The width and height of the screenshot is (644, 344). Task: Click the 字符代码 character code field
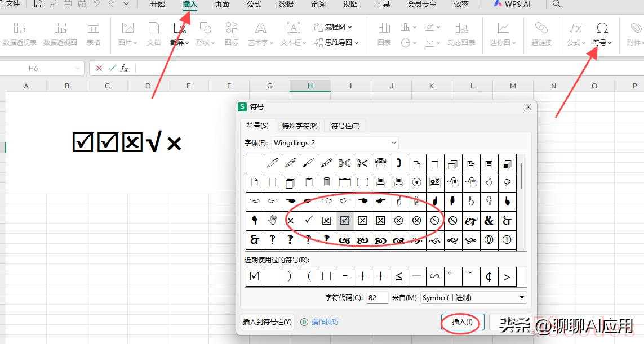click(x=377, y=298)
